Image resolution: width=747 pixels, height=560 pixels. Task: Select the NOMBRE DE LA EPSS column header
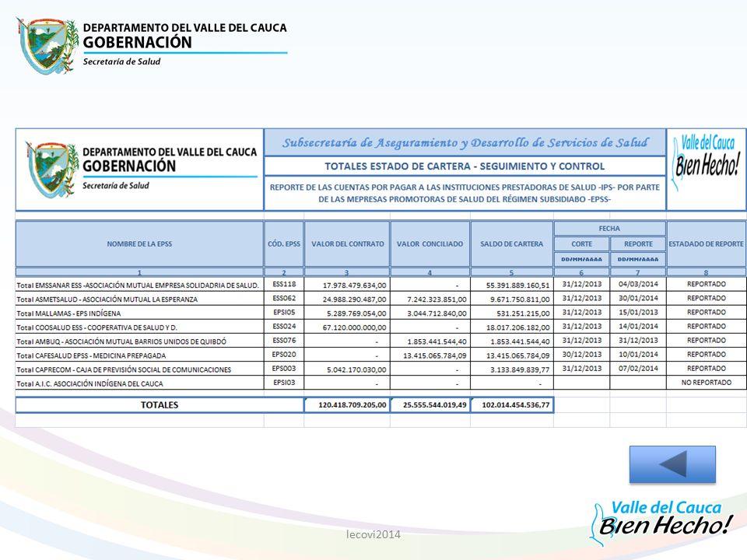(139, 243)
